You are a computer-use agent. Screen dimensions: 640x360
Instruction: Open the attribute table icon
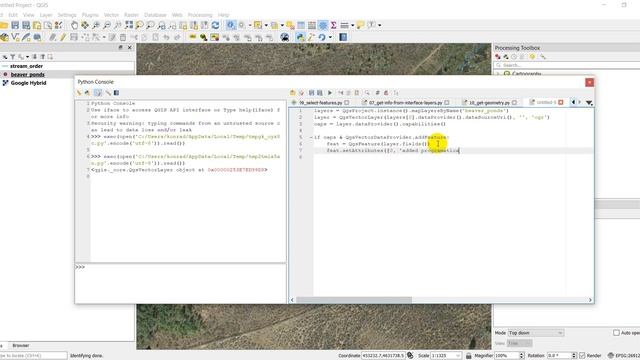click(x=301, y=25)
